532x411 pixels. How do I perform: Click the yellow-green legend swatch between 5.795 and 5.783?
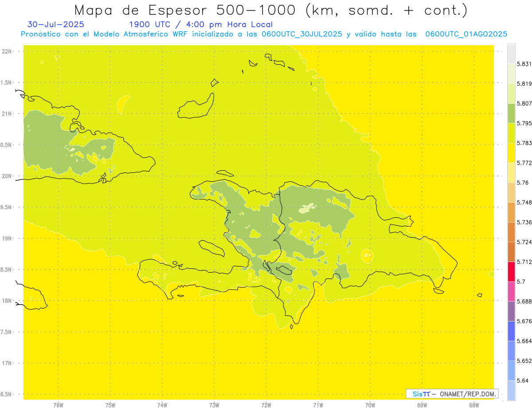point(511,133)
